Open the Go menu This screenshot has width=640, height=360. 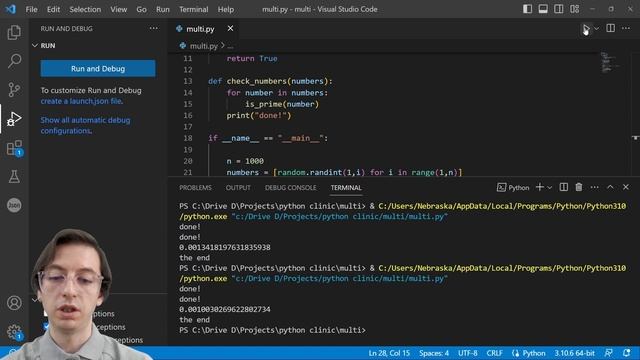[x=141, y=9]
